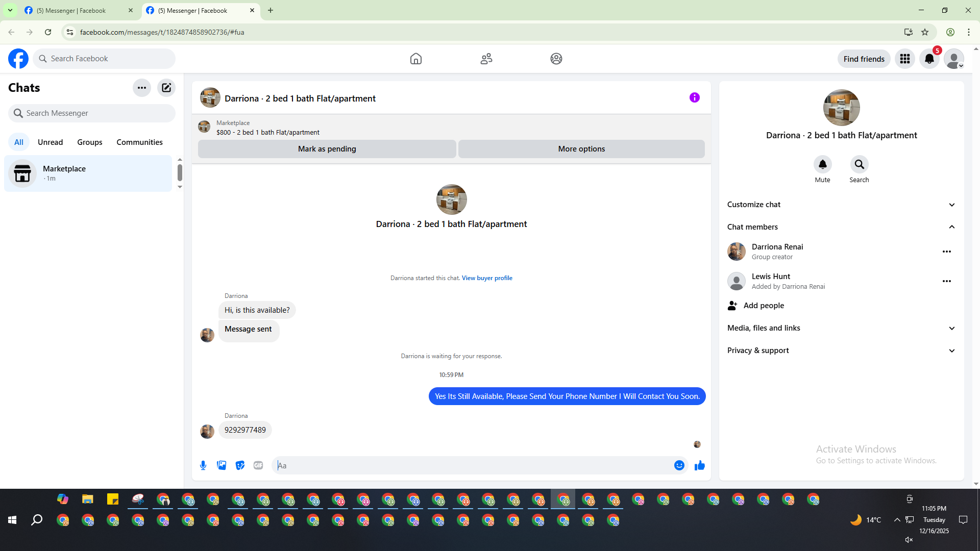This screenshot has height=551, width=980.
Task: Open the Chrome three-dot menu
Action: (969, 32)
